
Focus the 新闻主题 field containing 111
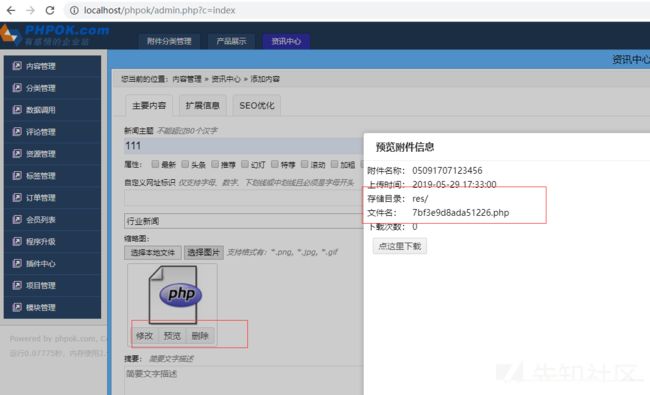pos(244,146)
